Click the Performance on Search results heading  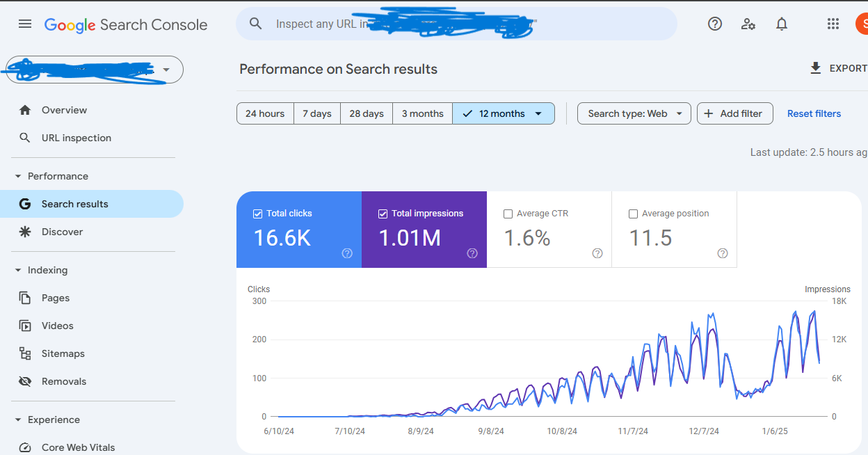pos(339,69)
